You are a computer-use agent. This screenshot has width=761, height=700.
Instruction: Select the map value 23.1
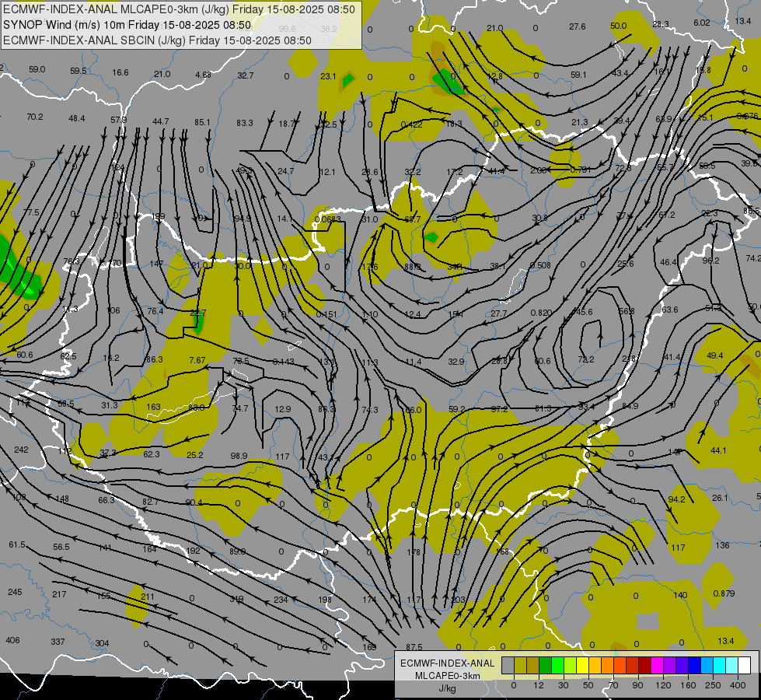(x=328, y=75)
